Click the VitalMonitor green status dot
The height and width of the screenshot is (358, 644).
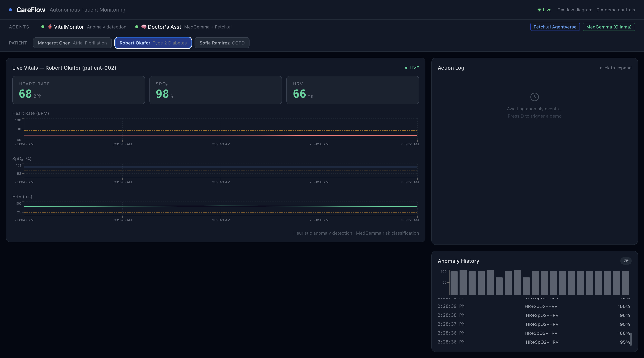tap(43, 27)
